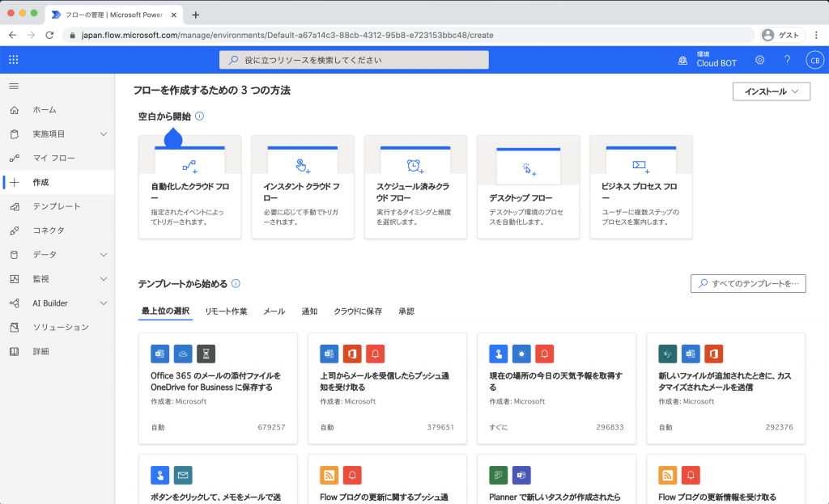Click the desktop flow cursor icon
The height and width of the screenshot is (504, 829).
pyautogui.click(x=529, y=169)
